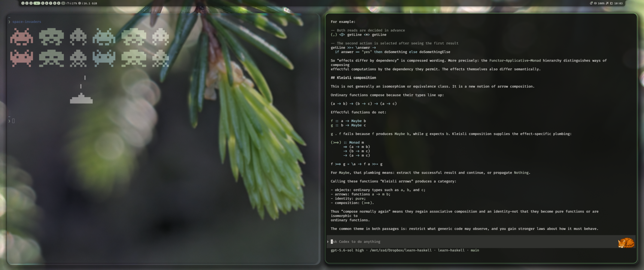Select the active workspace 4 pill
This screenshot has height=270, width=644.
tap(37, 3)
